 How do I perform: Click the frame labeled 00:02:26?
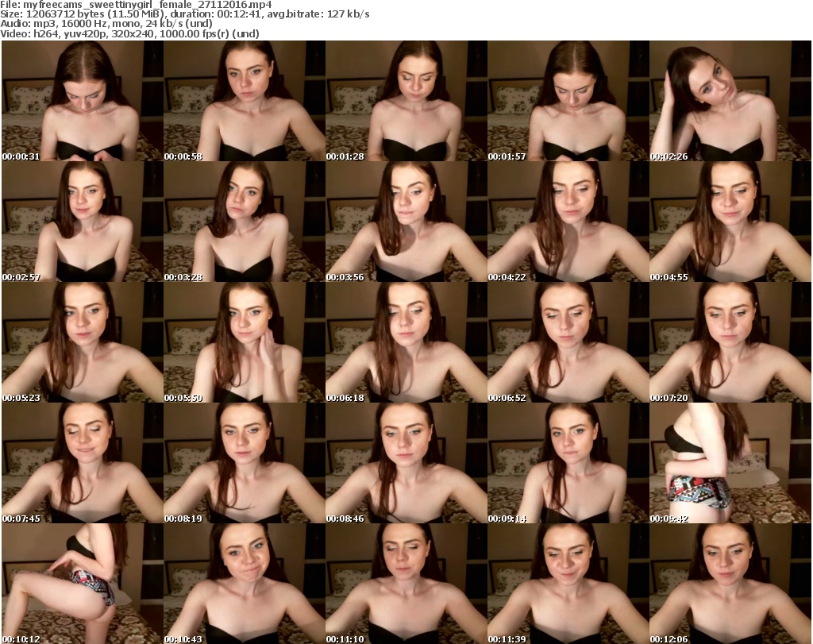(x=730, y=101)
